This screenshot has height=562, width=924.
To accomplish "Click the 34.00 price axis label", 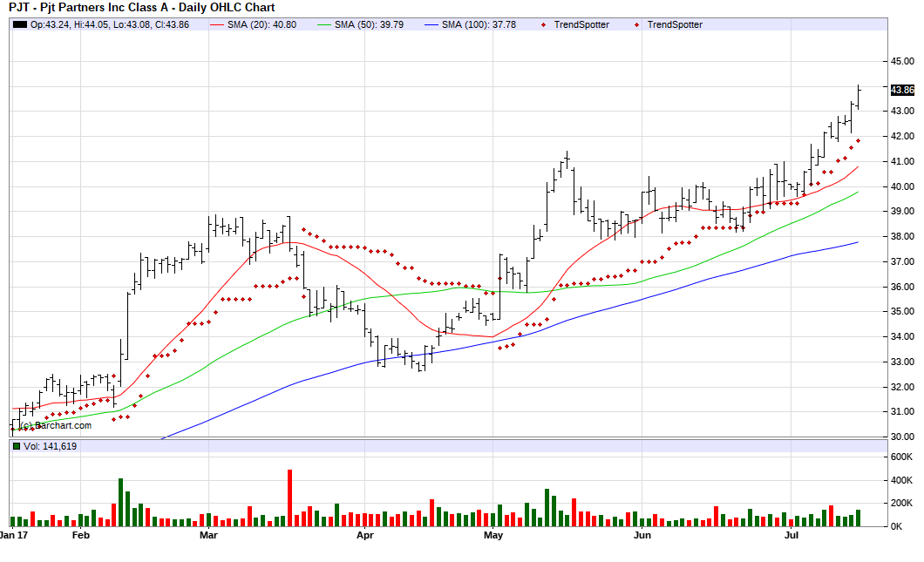I will pos(902,337).
